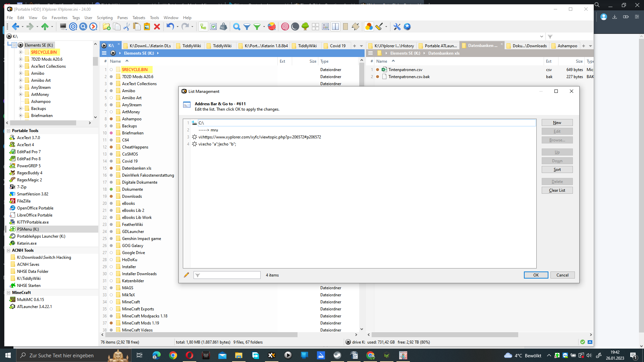
Task: Click the Copy icon in toolbar
Action: point(117,27)
